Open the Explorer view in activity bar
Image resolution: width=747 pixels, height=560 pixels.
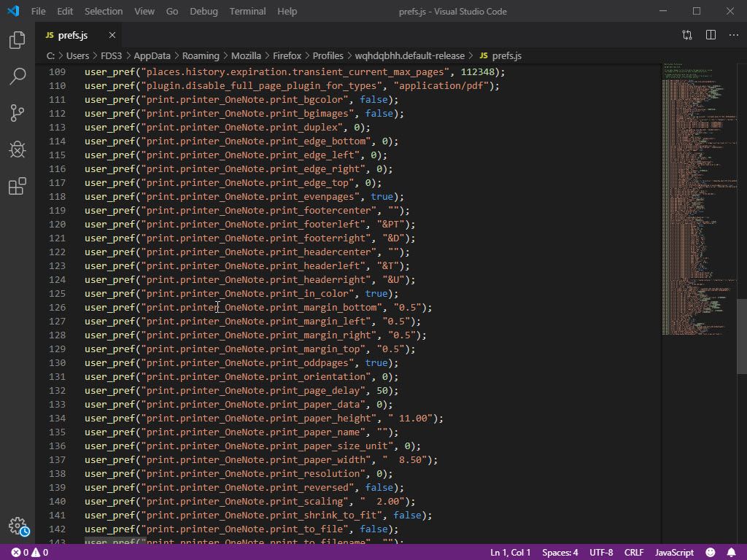[x=18, y=40]
